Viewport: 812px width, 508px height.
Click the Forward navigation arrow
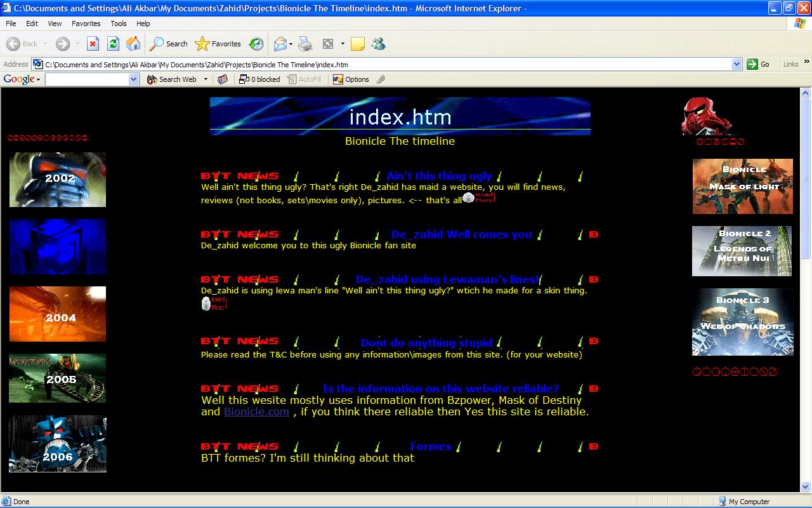coord(62,44)
